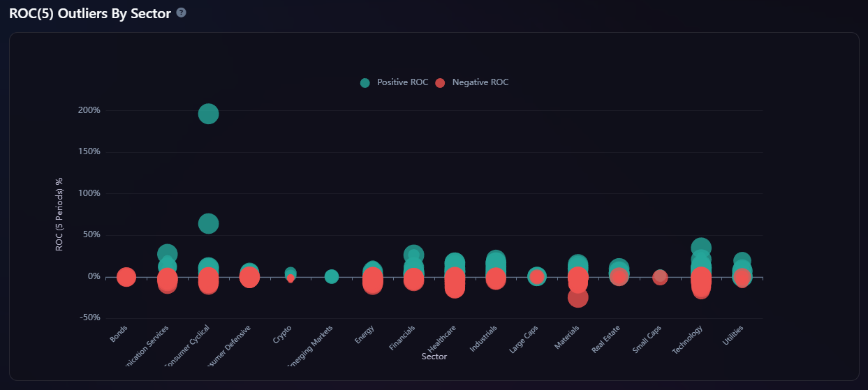The width and height of the screenshot is (868, 390).
Task: Toggle the Positive ROC legend series
Action: click(402, 82)
